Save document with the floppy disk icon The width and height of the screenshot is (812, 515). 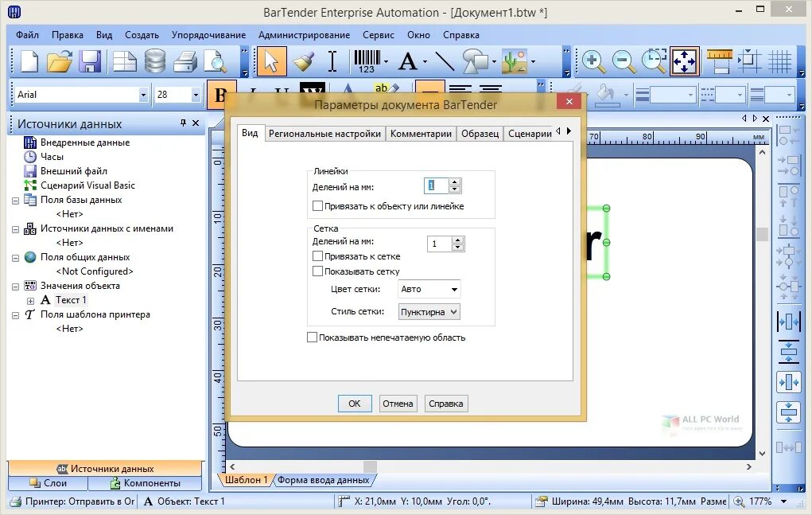pos(90,61)
